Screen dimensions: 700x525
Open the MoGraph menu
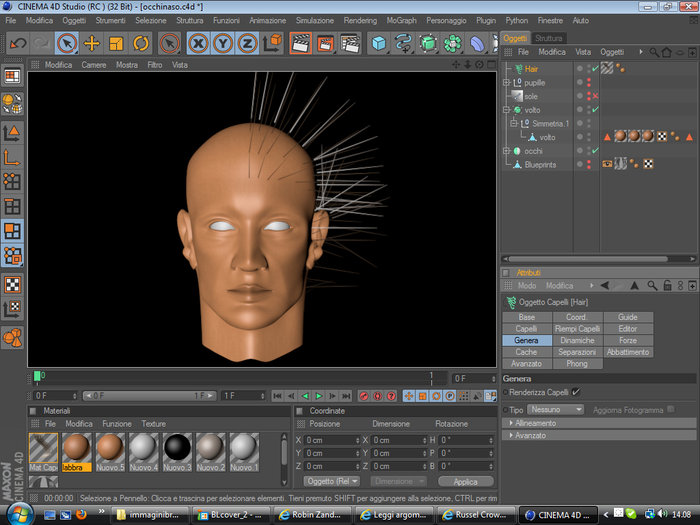[400, 20]
